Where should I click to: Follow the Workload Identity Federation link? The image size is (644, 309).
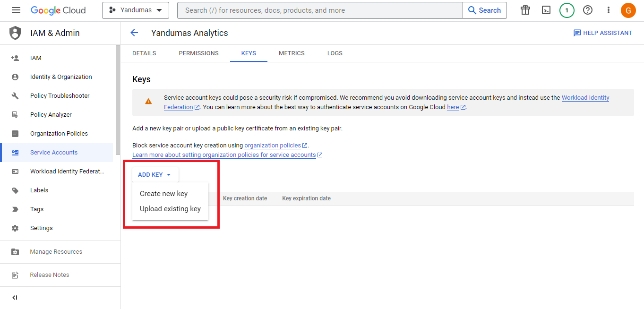coord(585,98)
